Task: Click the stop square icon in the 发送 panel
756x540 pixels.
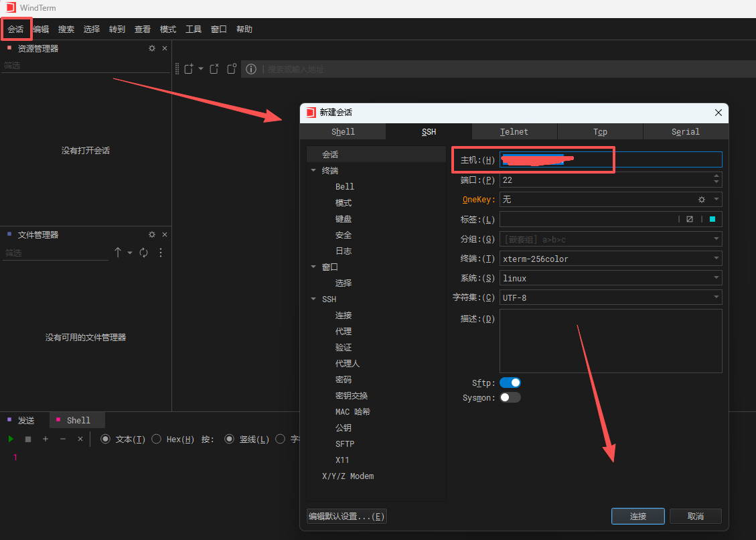Action: point(28,439)
